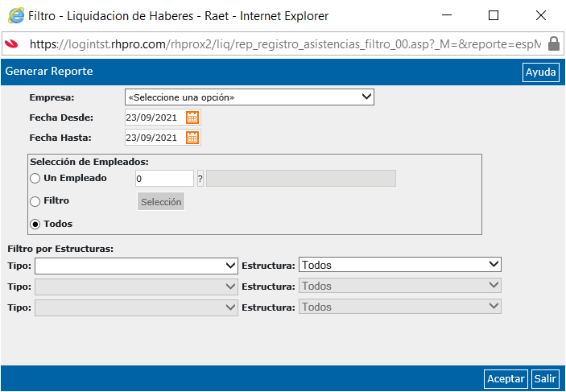This screenshot has height=392, width=566.
Task: Select the Un Empleado radio option
Action: point(35,179)
